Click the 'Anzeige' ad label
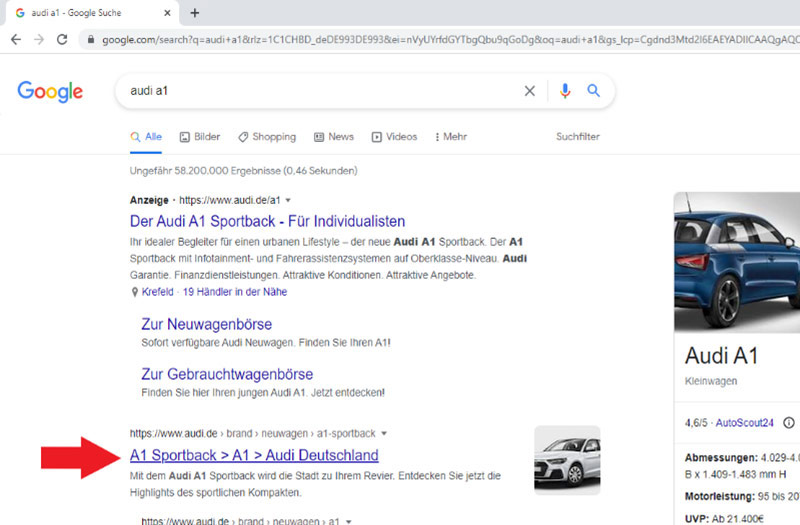Screen dimensions: 800x525 click(149, 200)
